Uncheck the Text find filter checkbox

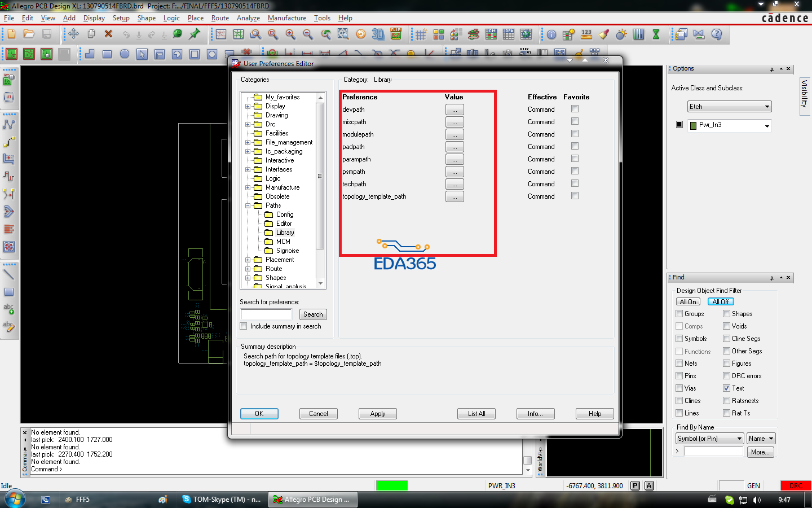click(727, 388)
